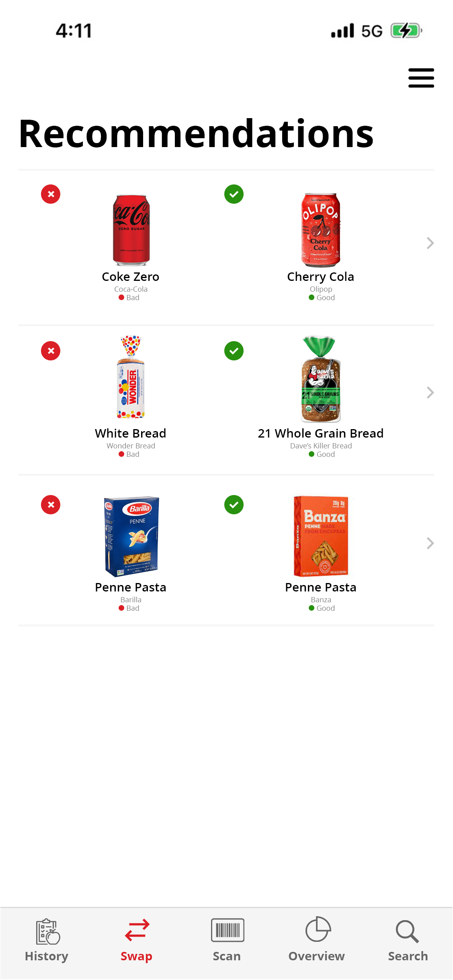The width and height of the screenshot is (453, 980).
Task: Tap the Scan barcode icon
Action: coord(228,930)
